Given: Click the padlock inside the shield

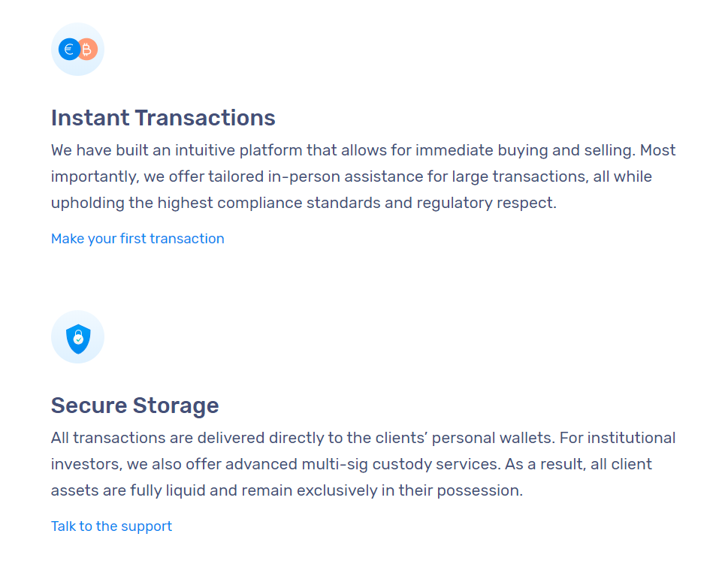Looking at the screenshot, I should point(78,337).
